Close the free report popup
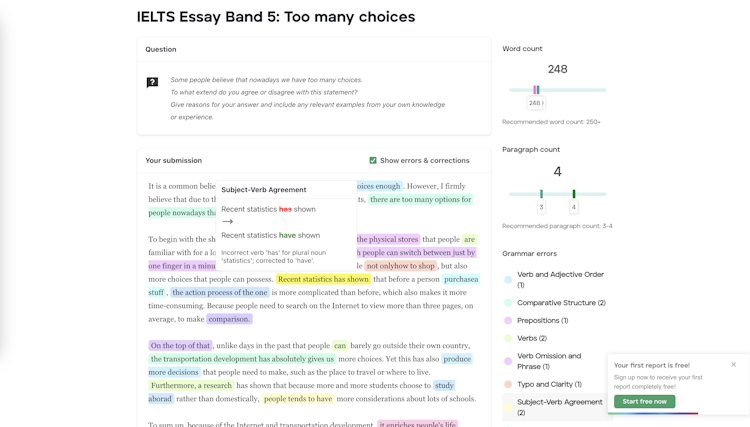Viewport: 750px width, 427px height. point(733,364)
